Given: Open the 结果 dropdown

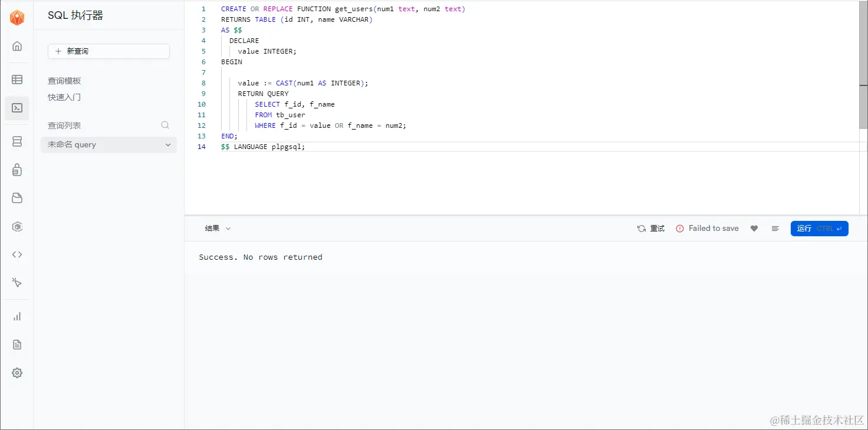Looking at the screenshot, I should pos(218,229).
